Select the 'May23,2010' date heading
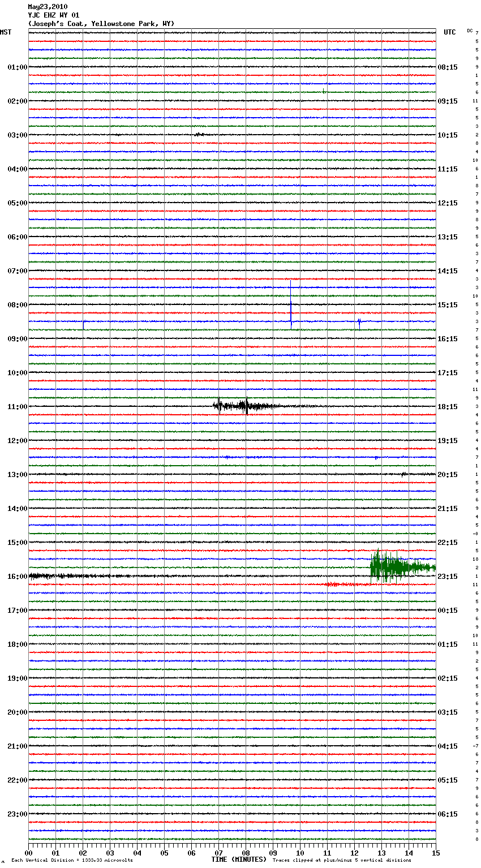Screen dimensions: 481x868 coord(48,7)
